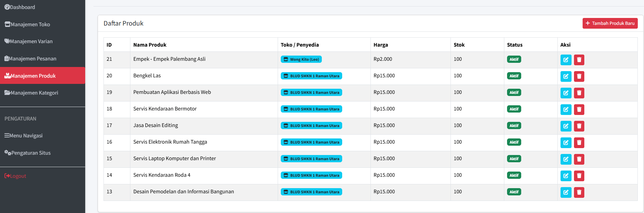Edit Servis Laptop Komputer dan Printer
644x213 pixels.
coord(566,159)
